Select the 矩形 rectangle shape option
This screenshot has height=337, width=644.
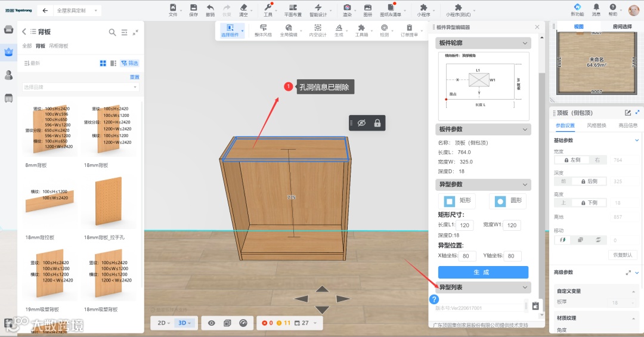458,201
